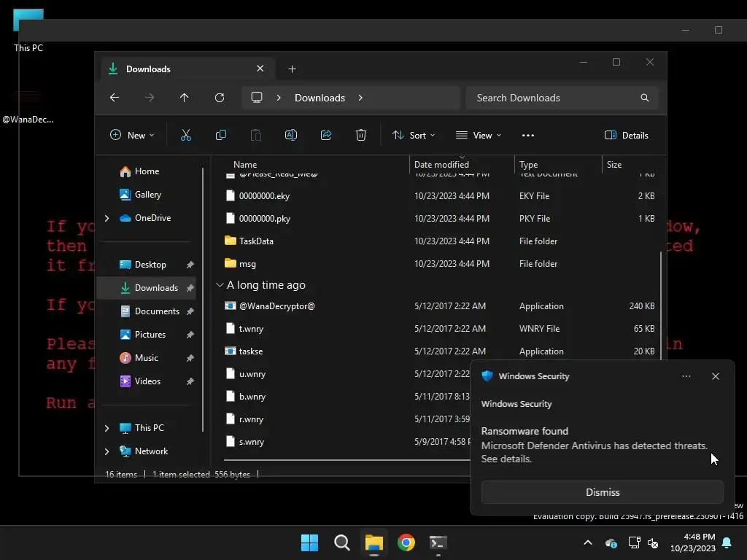
Task: Open the See more three-dots menu in toolbar
Action: pyautogui.click(x=528, y=135)
